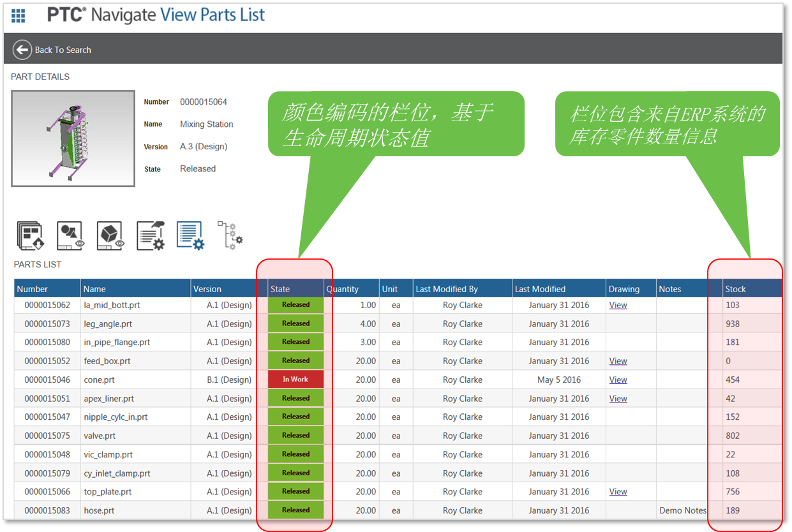
Task: Click the Version column header
Action: [x=229, y=289]
